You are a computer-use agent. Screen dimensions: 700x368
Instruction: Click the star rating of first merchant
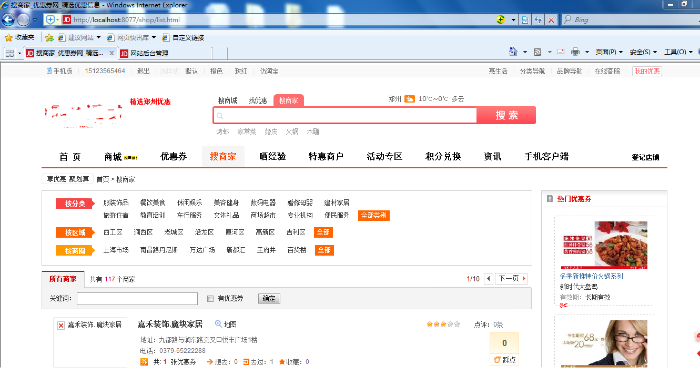tap(443, 324)
